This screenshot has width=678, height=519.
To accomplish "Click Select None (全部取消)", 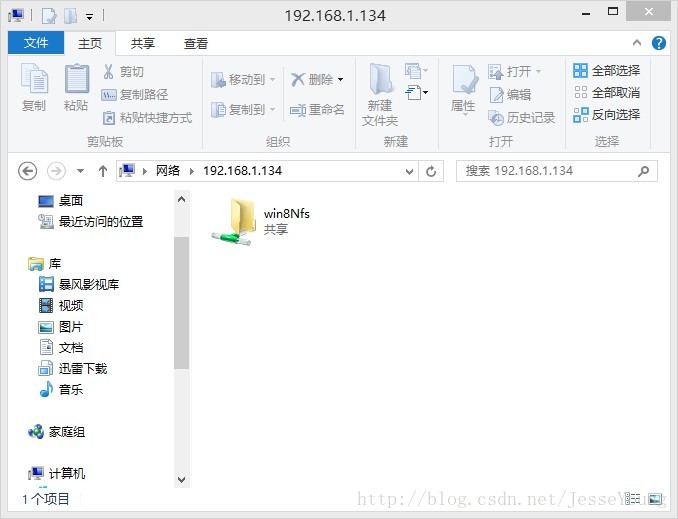I will (606, 92).
